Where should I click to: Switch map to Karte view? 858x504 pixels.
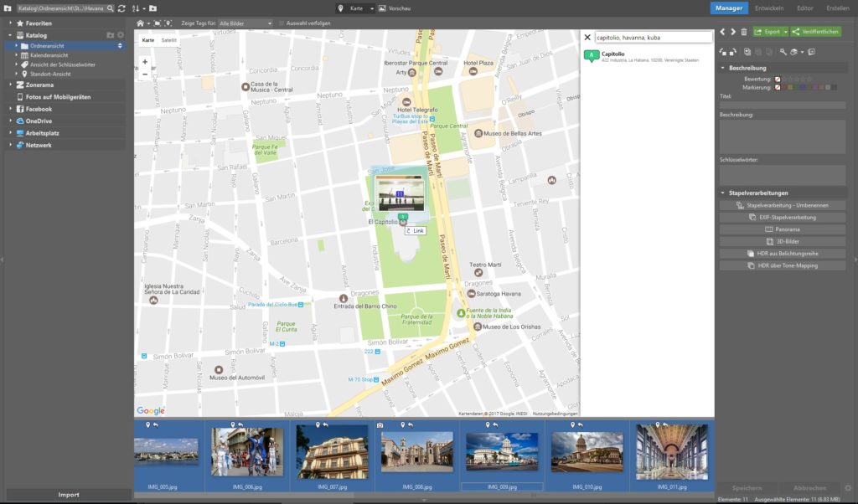[148, 40]
